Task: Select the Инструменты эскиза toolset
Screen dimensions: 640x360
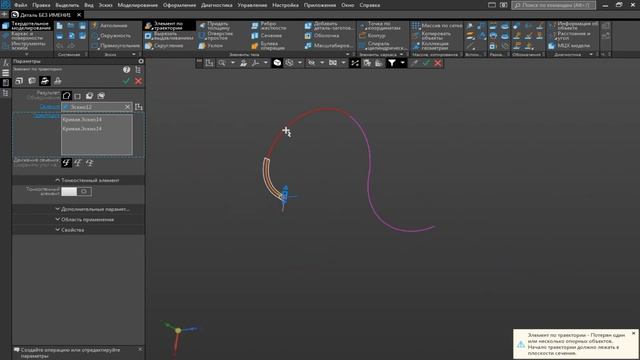Action: click(27, 46)
